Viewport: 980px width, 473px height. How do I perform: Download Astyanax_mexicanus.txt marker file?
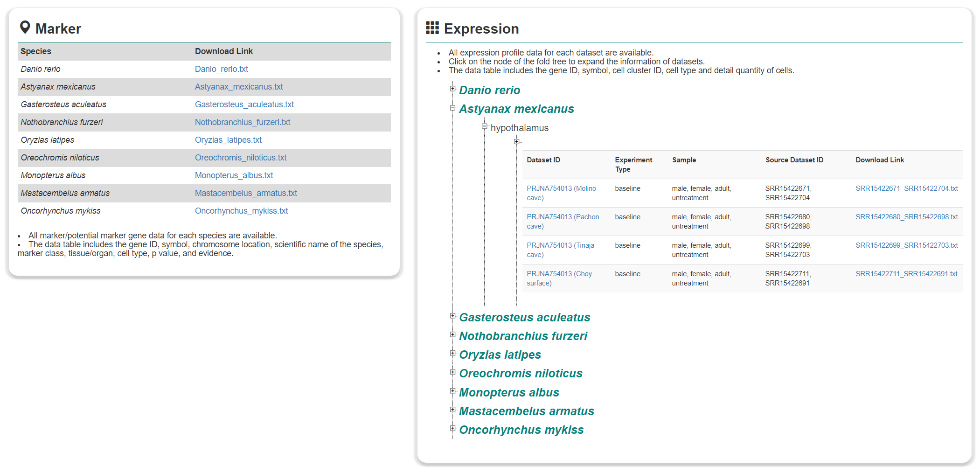coord(239,87)
